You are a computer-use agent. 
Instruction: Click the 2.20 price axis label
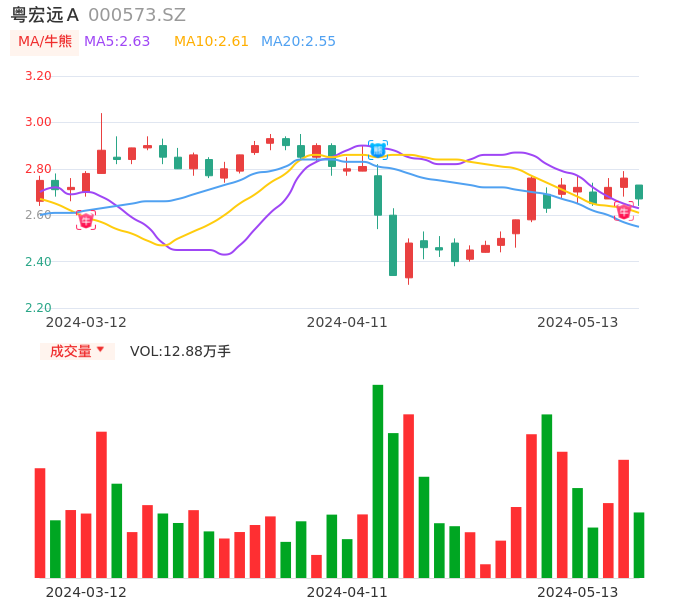[38, 308]
